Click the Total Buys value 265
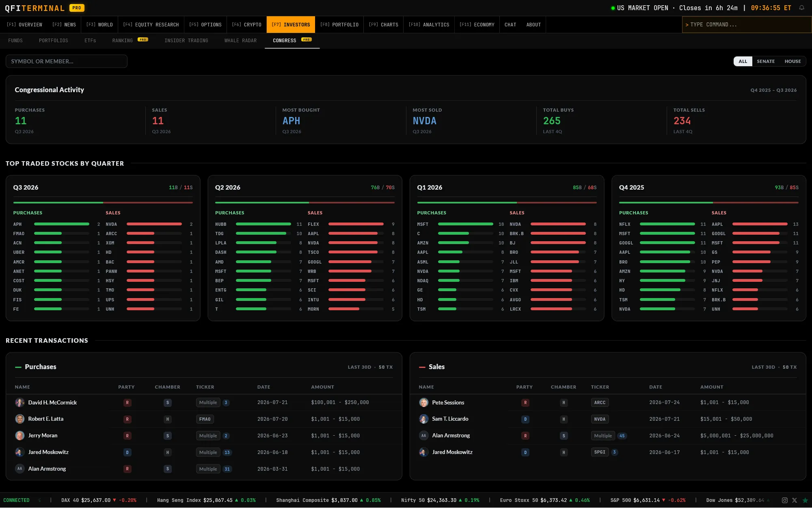 pyautogui.click(x=552, y=121)
